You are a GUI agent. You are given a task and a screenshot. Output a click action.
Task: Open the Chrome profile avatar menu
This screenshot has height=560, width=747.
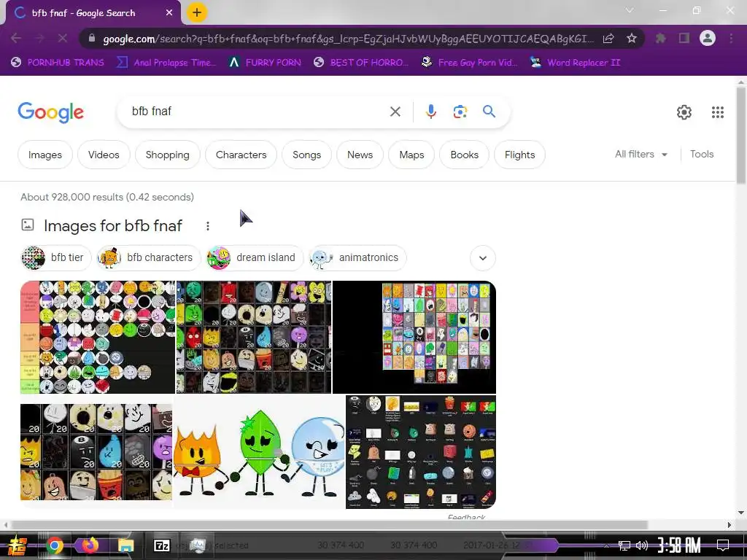point(708,38)
